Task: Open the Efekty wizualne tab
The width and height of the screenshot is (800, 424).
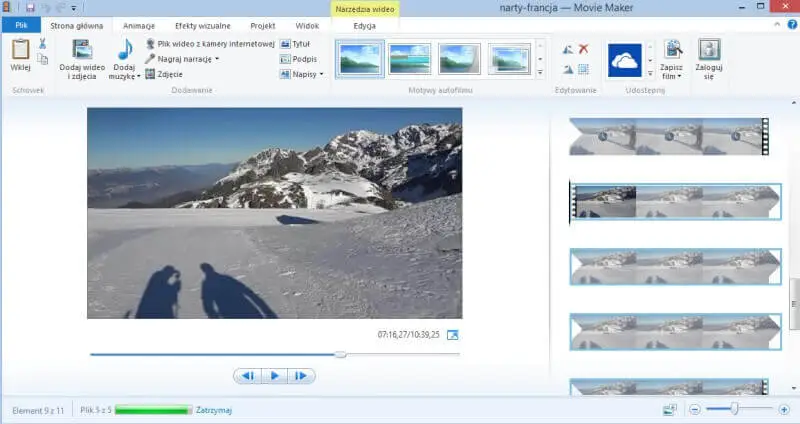Action: pyautogui.click(x=202, y=25)
